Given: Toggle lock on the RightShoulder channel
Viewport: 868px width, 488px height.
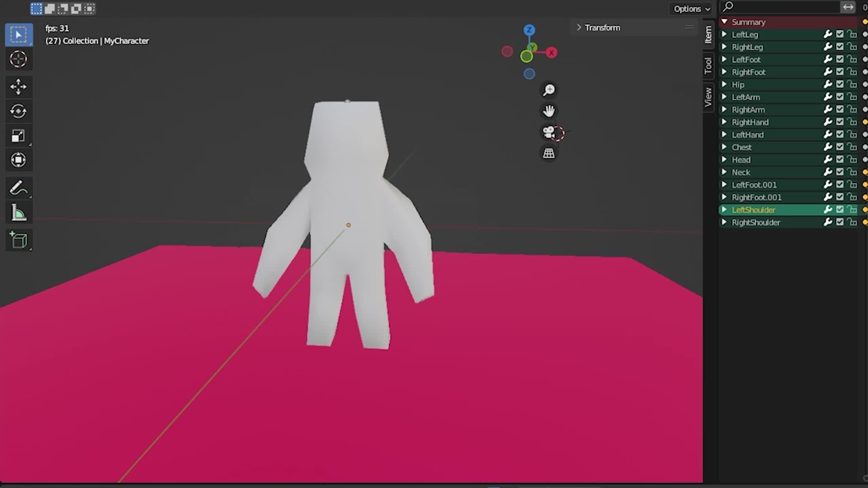Looking at the screenshot, I should [852, 222].
